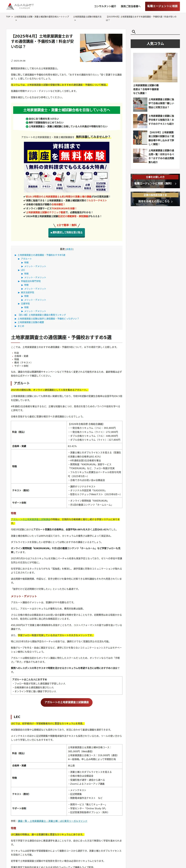This screenshot has width=186, height=868.
Task: Jump to 独学と通信講座・予備校どっちがいい？ in contents
Action: [x=48, y=318]
